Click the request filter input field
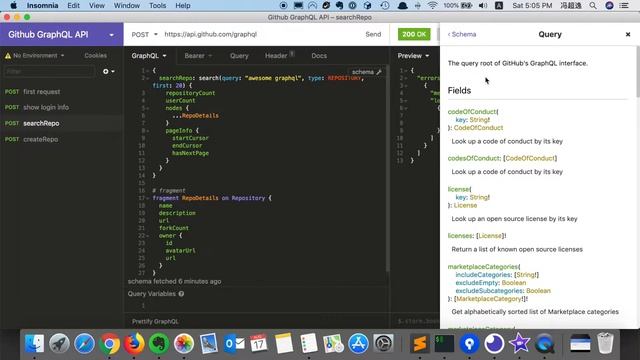 tap(49, 71)
